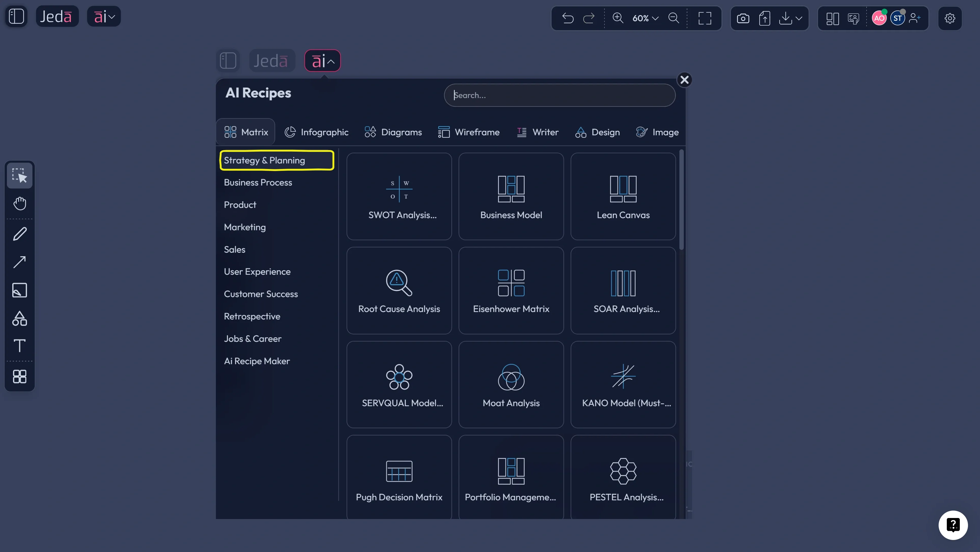Viewport: 980px width, 552px height.
Task: Open the shapes tool
Action: pos(20,318)
